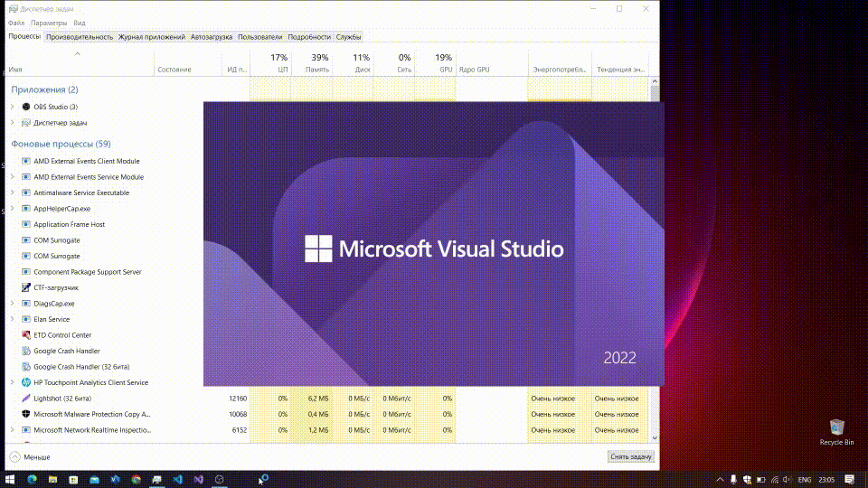
Task: Open Google Chrome from the taskbar
Action: [137, 479]
